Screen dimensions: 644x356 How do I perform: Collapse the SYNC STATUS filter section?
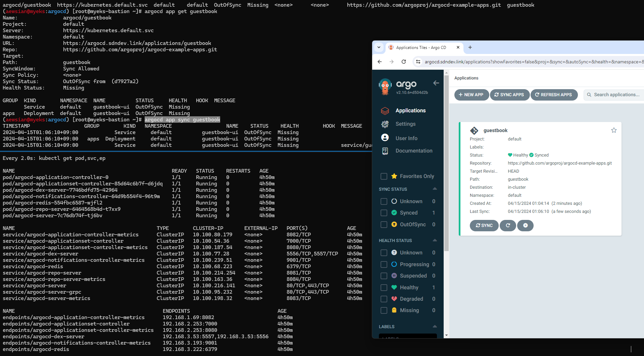[x=435, y=189]
